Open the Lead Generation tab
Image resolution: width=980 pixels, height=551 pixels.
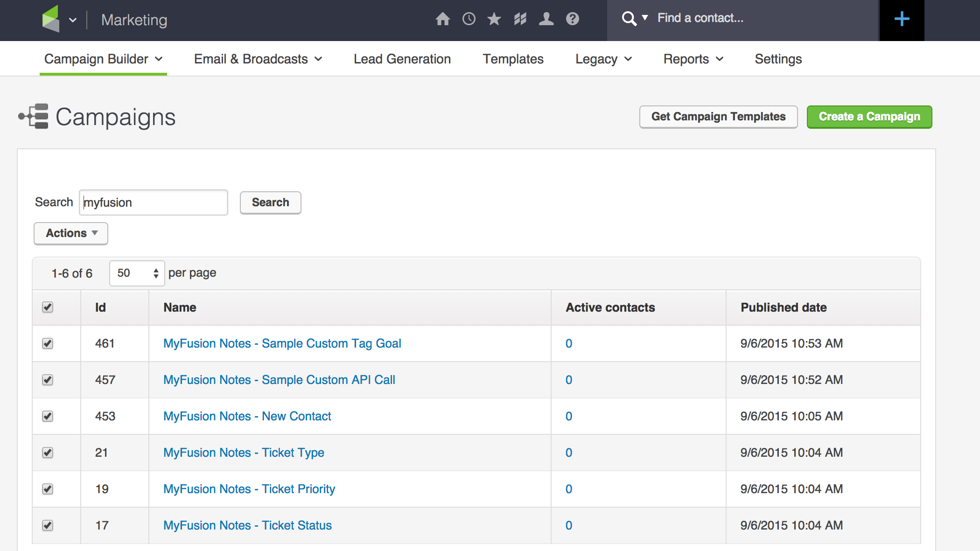[402, 59]
